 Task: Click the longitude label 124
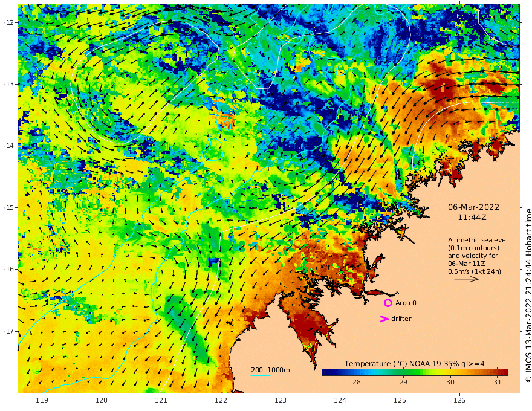(340, 400)
